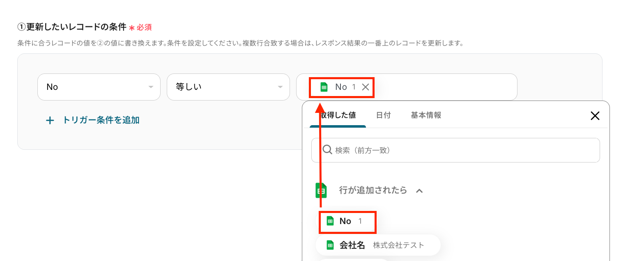Click the plus icon to add condition

click(x=50, y=120)
